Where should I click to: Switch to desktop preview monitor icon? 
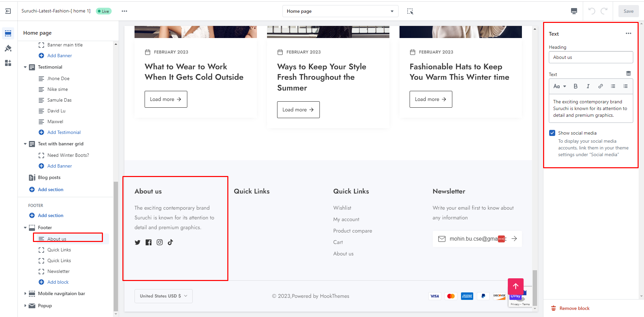tap(574, 11)
